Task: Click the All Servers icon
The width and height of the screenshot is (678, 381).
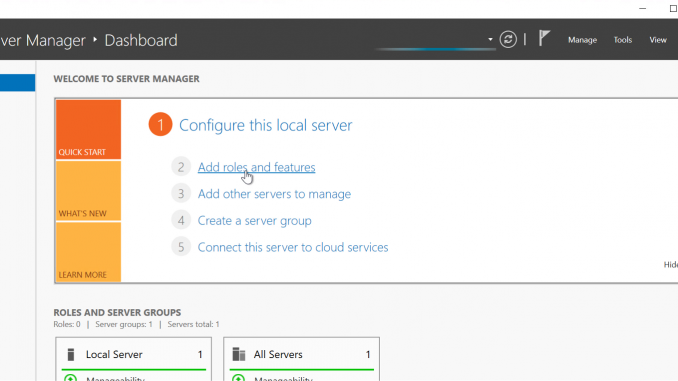Action: 239,355
